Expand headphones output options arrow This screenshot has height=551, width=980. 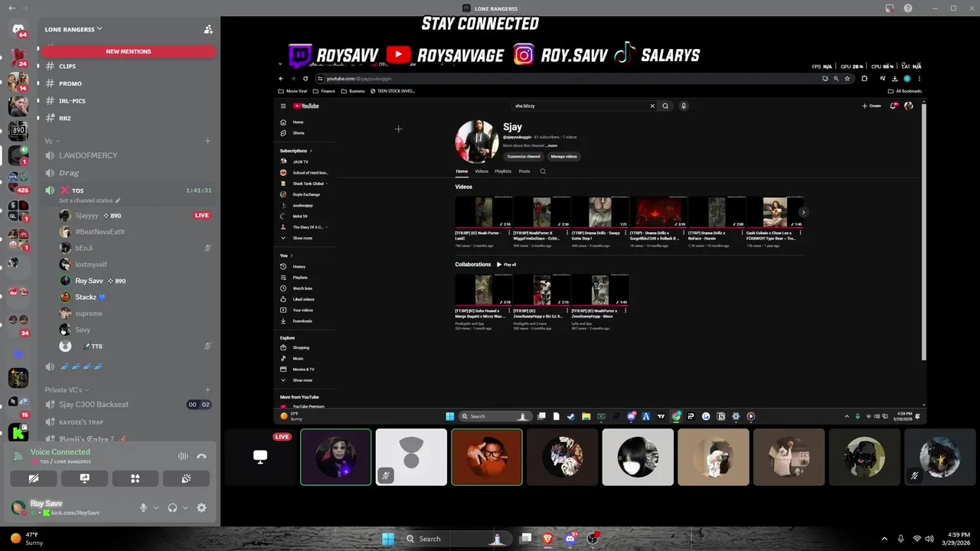click(185, 507)
